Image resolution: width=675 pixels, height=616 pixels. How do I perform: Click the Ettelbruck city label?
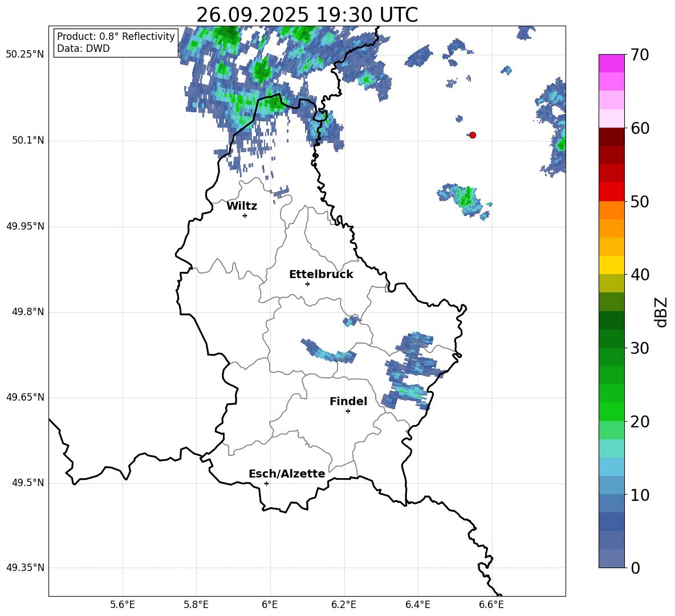point(321,274)
